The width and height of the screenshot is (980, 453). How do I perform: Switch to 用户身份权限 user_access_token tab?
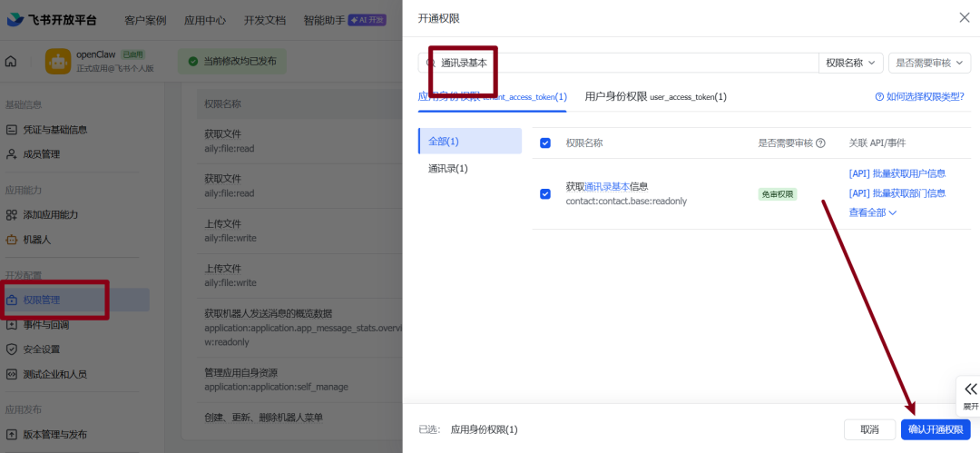(x=655, y=96)
